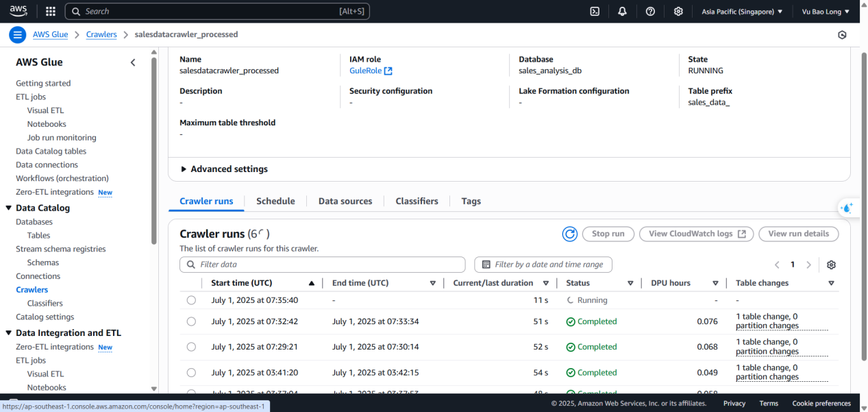Go to AWS Glue breadcrumb link
868x412 pixels.
pos(51,35)
